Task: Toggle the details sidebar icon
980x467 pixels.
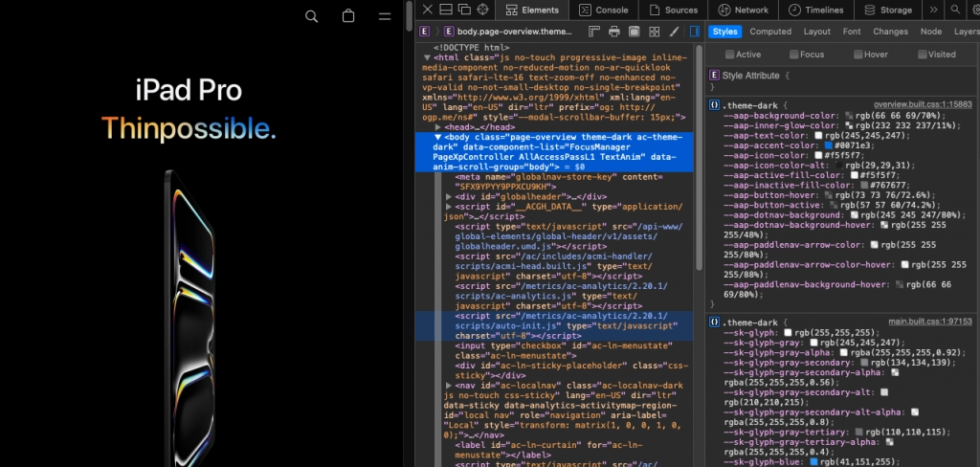Action: pos(695,32)
